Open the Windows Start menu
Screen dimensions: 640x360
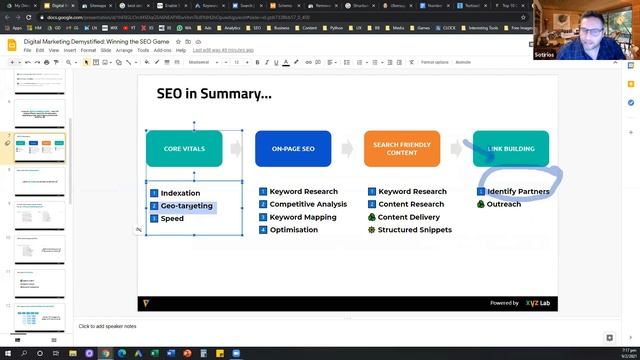[8, 353]
